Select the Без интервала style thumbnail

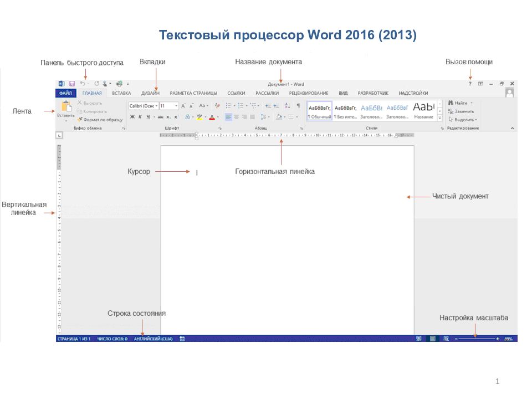(x=345, y=111)
